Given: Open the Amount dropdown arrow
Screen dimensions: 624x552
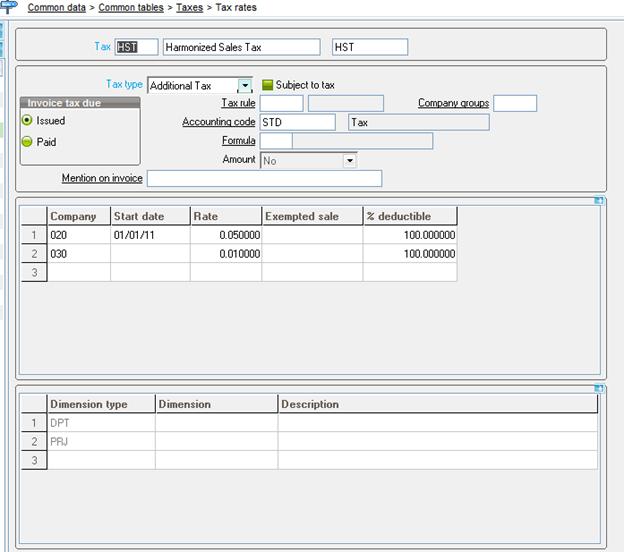Looking at the screenshot, I should point(350,161).
